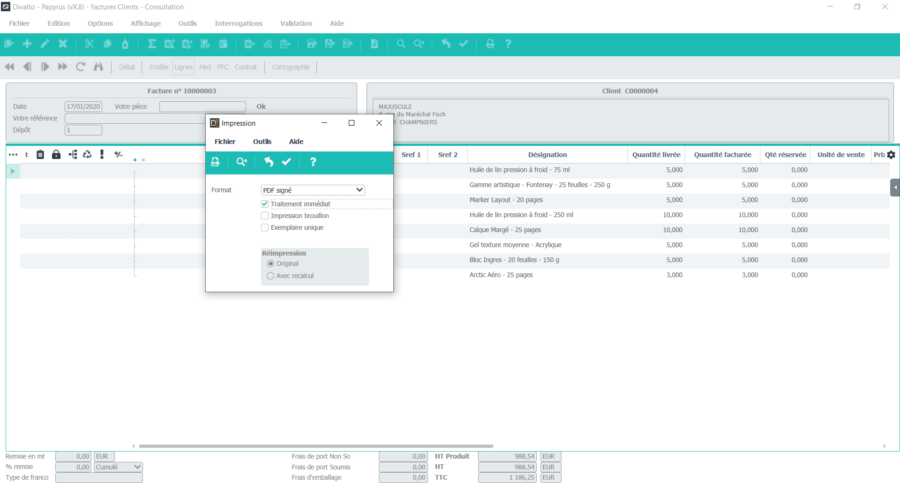
Task: Open the Format dropdown showing PDF signé
Action: (x=313, y=190)
